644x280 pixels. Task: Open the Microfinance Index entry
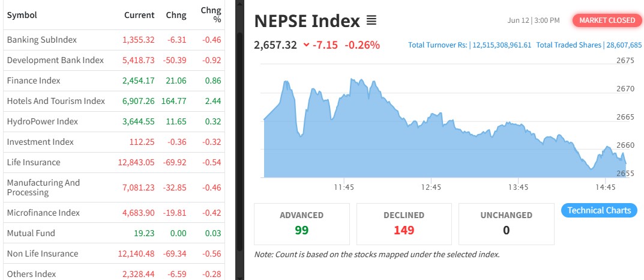point(43,213)
